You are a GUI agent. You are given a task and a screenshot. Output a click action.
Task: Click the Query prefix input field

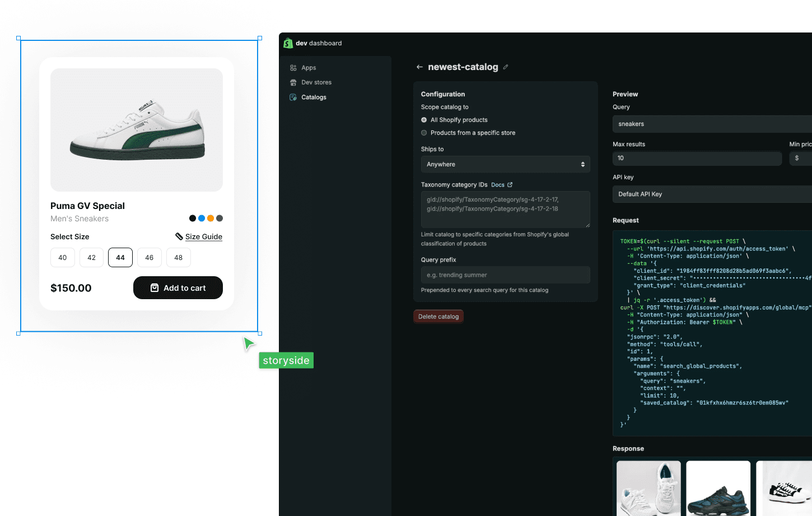point(506,275)
